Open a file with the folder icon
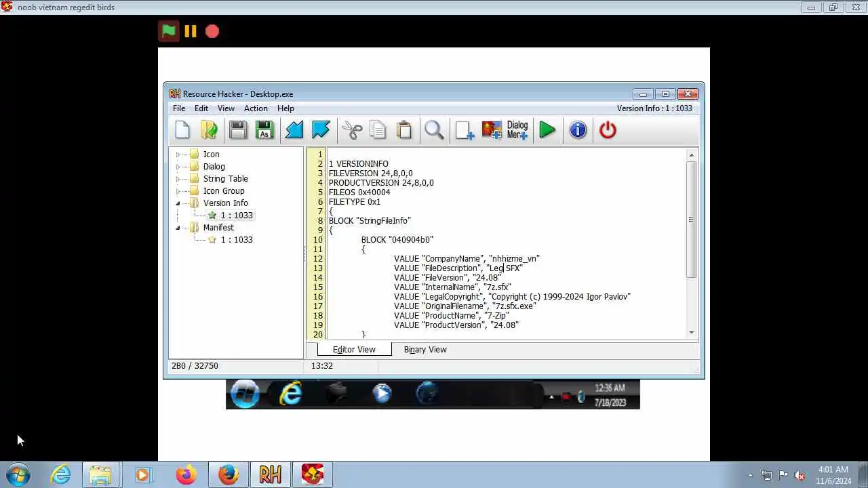The height and width of the screenshot is (488, 868). click(x=210, y=130)
